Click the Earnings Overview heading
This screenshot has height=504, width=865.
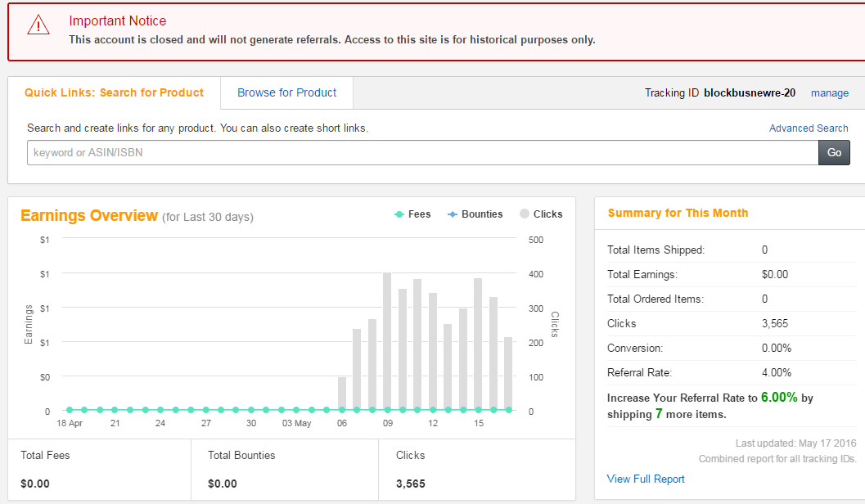(x=88, y=216)
